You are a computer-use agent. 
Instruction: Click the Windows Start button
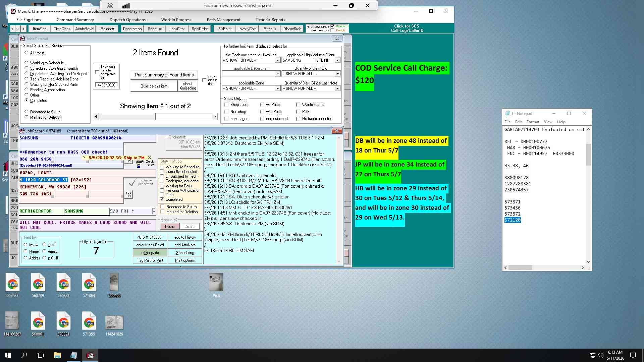[x=8, y=355]
